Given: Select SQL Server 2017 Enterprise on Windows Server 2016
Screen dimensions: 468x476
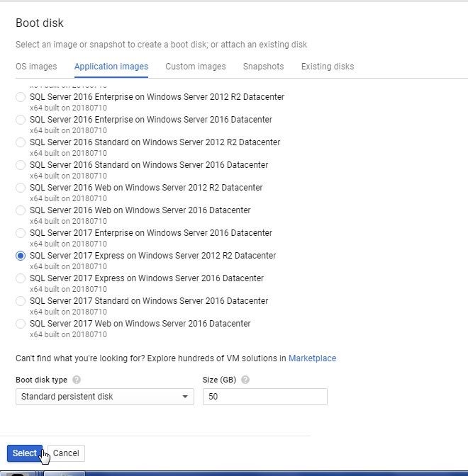Looking at the screenshot, I should (x=21, y=233).
